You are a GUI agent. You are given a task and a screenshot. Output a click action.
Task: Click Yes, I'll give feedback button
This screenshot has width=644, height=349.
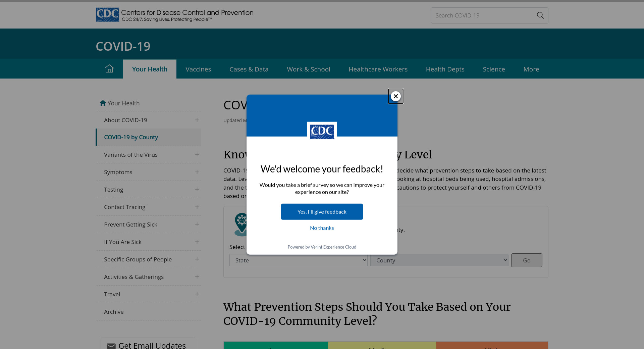coord(322,212)
